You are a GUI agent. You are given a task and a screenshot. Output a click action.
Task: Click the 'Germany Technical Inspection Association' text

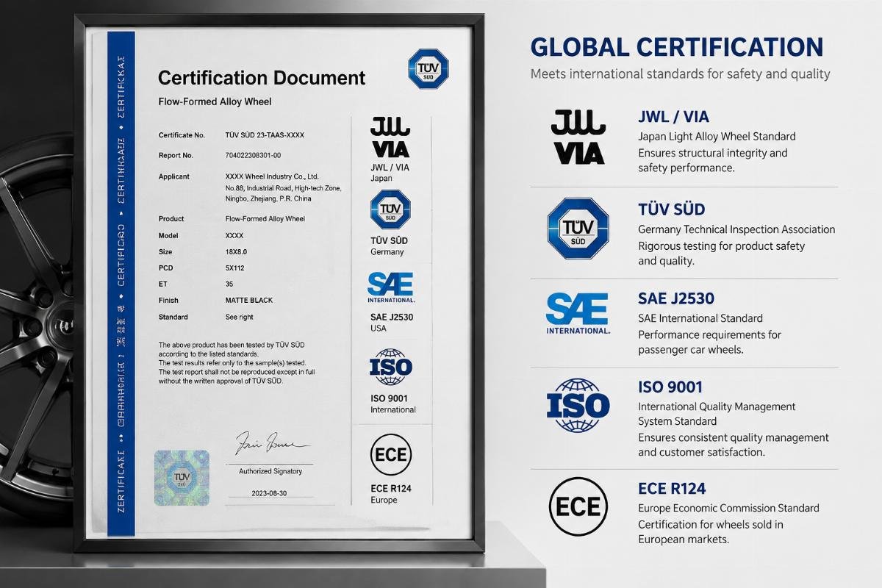pyautogui.click(x=736, y=229)
